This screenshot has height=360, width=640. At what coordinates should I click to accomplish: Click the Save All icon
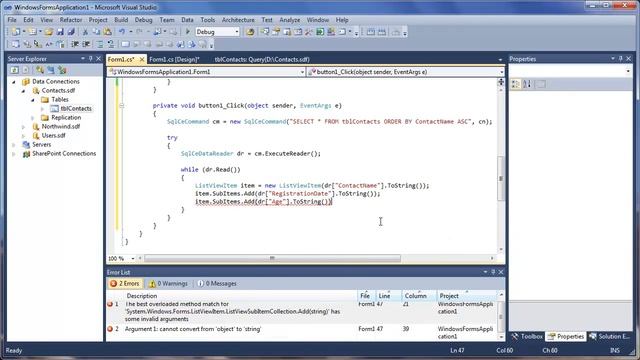[x=71, y=32]
